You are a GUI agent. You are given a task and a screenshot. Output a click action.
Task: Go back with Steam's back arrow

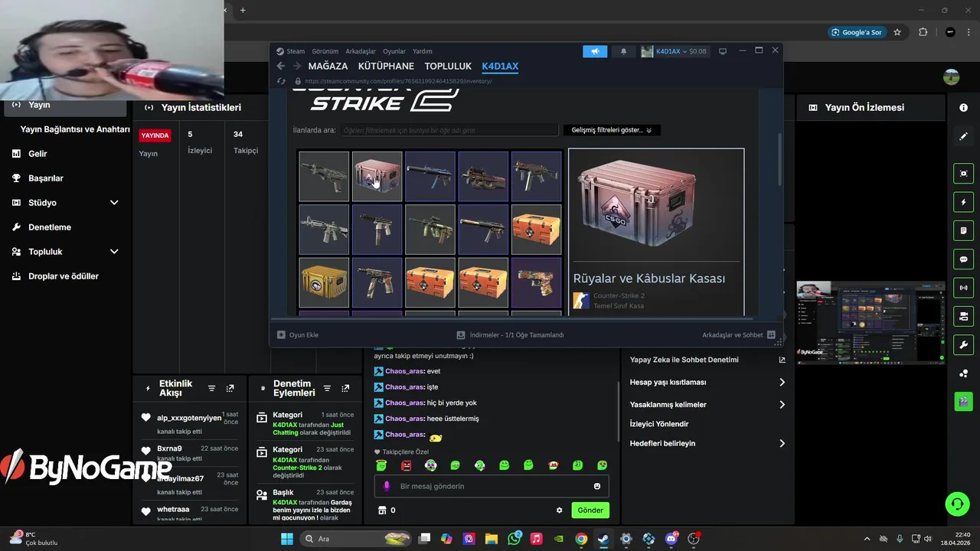(x=281, y=66)
